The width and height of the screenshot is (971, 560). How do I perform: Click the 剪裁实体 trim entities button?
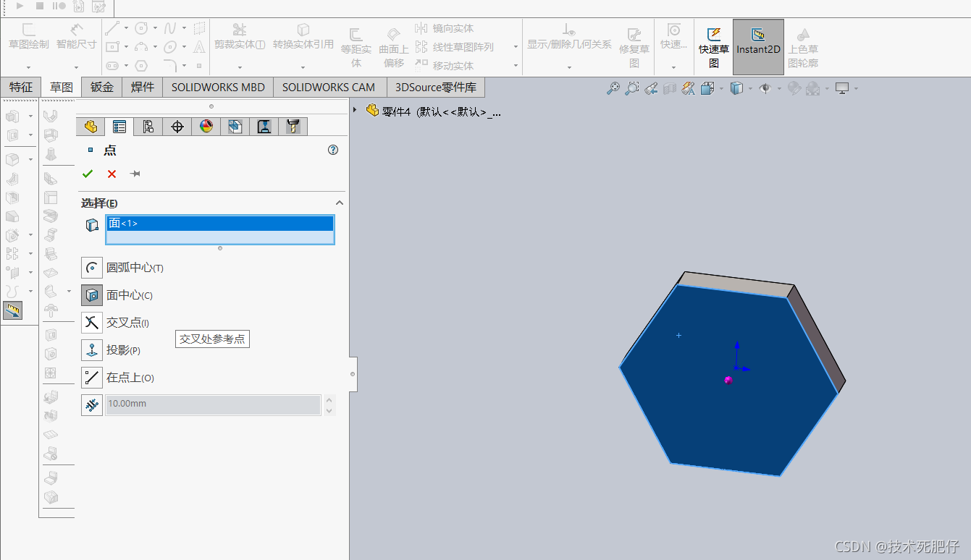pyautogui.click(x=239, y=36)
